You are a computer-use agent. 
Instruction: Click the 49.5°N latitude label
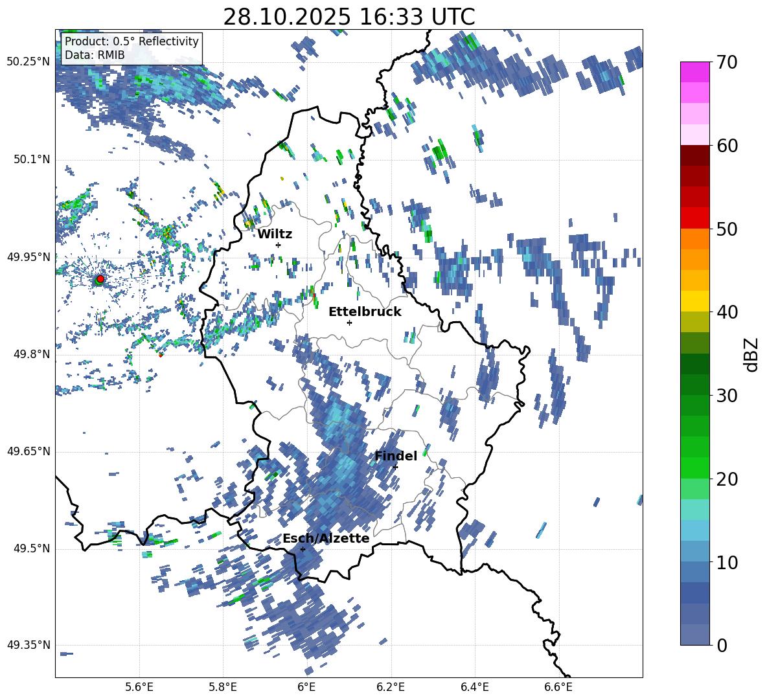click(x=32, y=549)
